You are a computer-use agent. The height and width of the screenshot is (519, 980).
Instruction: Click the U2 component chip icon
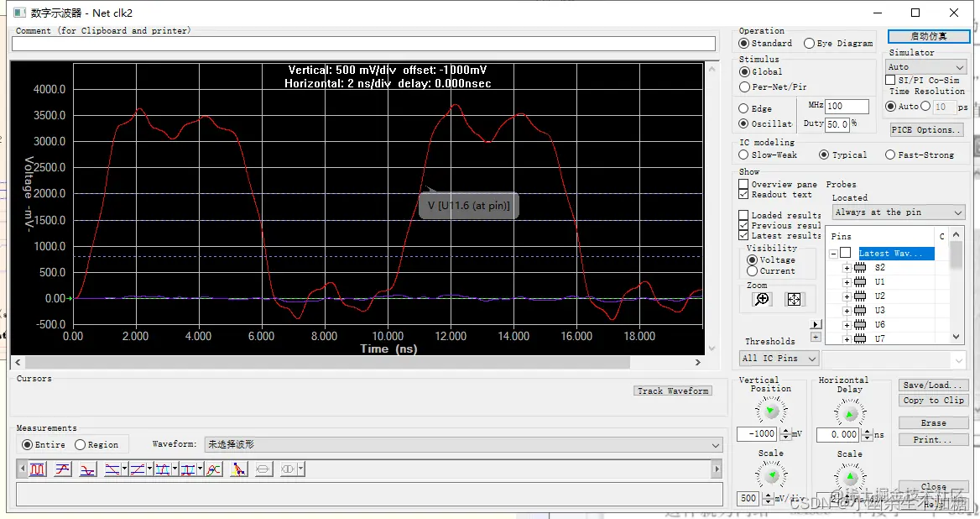pyautogui.click(x=860, y=296)
